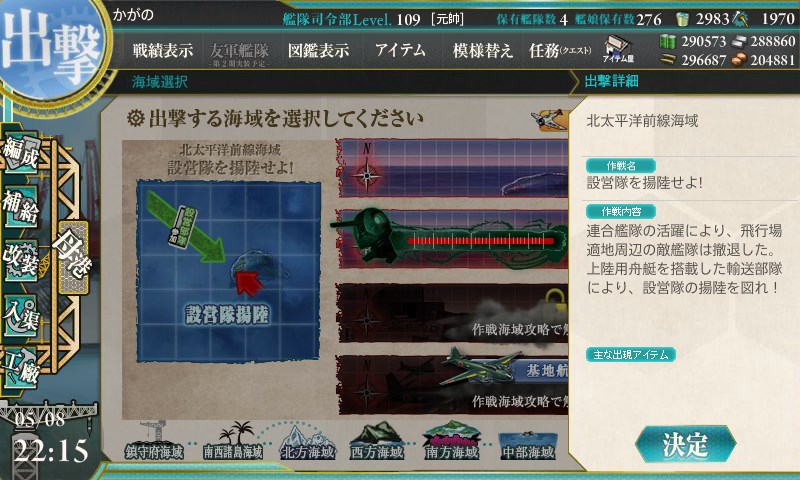Open the 工廠 factory icon

point(20,368)
